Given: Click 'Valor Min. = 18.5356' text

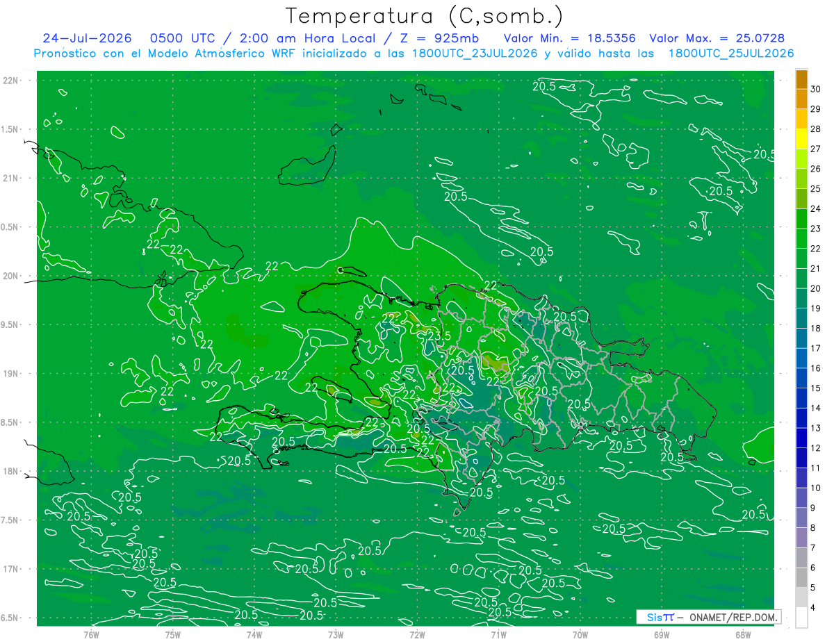Looking at the screenshot, I should point(569,38).
